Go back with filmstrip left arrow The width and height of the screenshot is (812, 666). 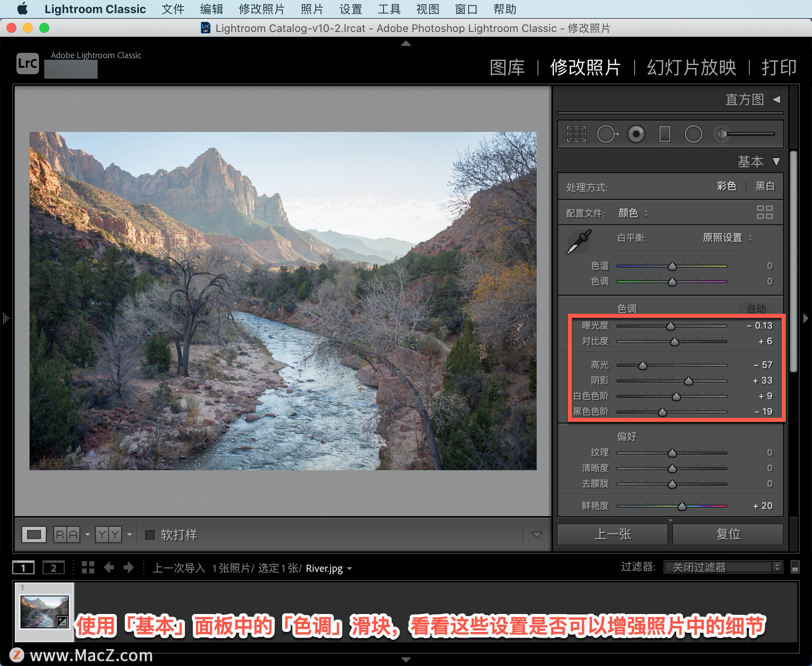pyautogui.click(x=109, y=567)
